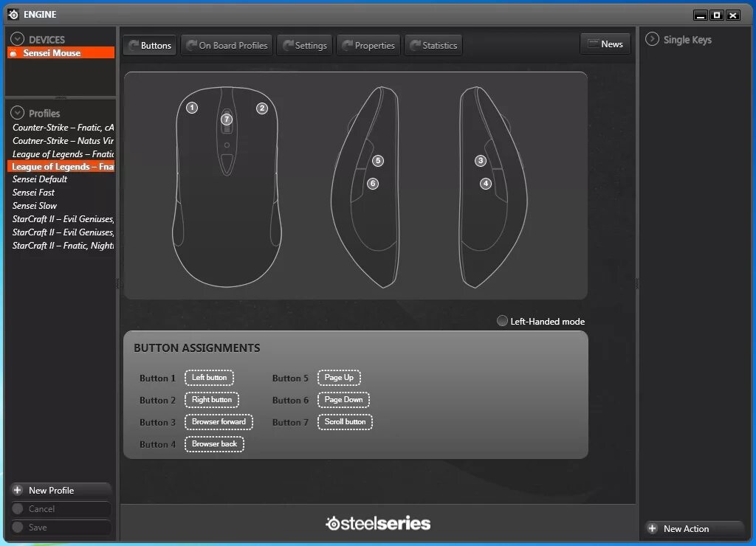Click 'Scroll button' assignment for Button 7
The width and height of the screenshot is (756, 546).
tap(345, 421)
